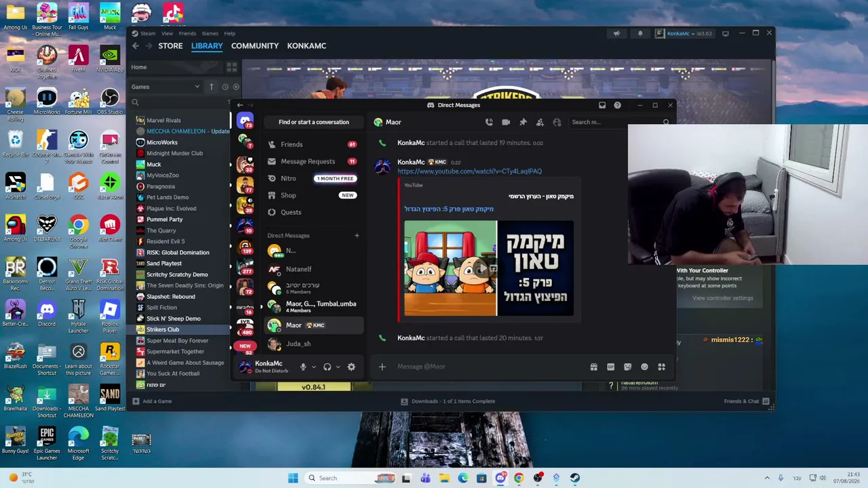Open the Friends list in Discord
The image size is (868, 488).
point(313,144)
